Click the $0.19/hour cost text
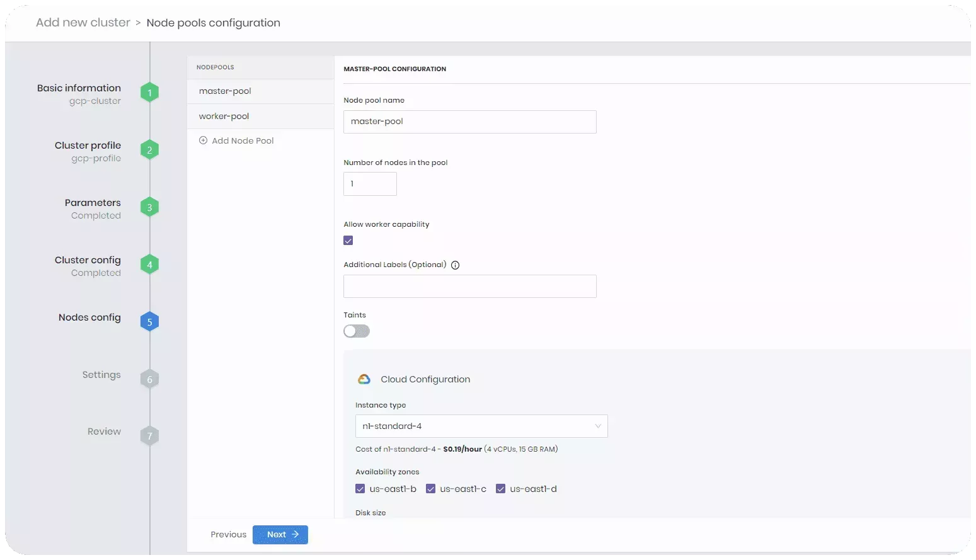This screenshot has height=560, width=976. coord(462,450)
